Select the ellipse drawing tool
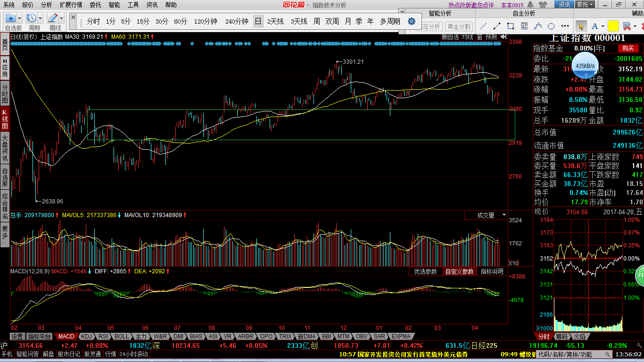Screen dimensions: 644x362 551,26
